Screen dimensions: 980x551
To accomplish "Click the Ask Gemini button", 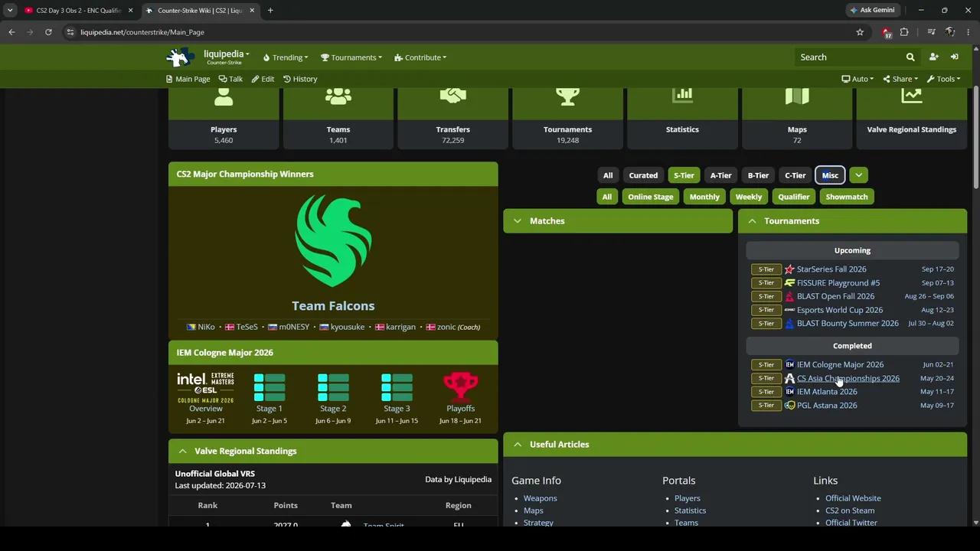I will coord(872,11).
